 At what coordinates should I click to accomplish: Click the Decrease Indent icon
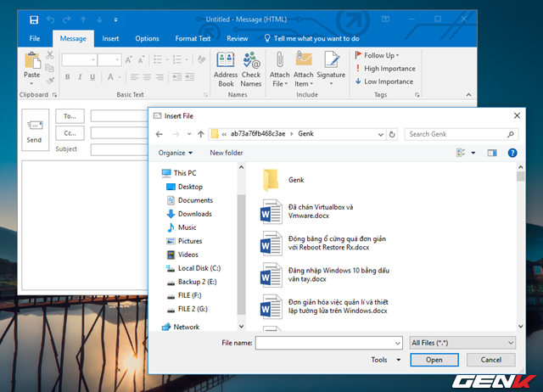[177, 77]
